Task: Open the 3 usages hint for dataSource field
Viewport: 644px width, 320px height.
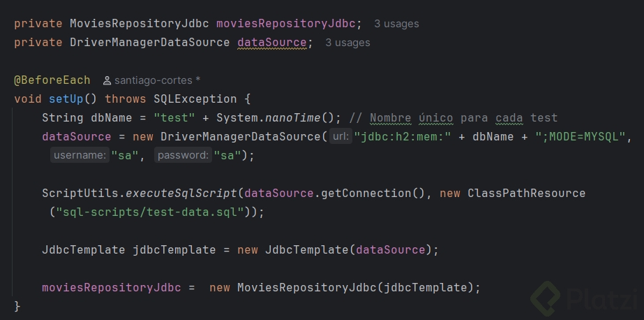Action: [347, 43]
